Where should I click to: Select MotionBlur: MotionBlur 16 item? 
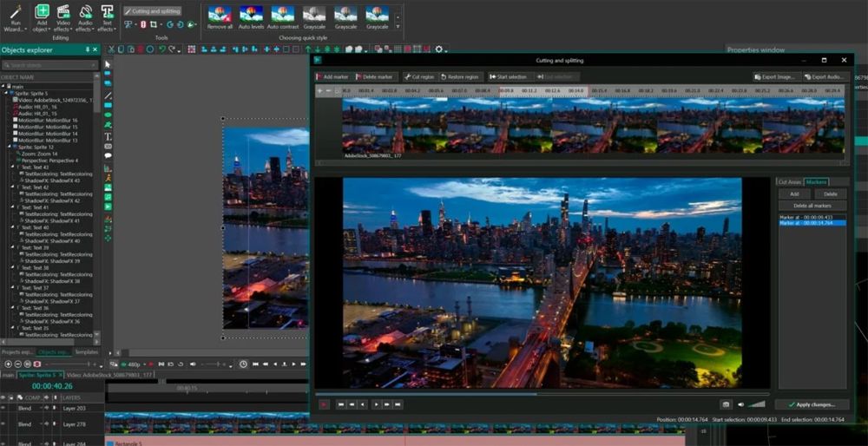[x=44, y=120]
